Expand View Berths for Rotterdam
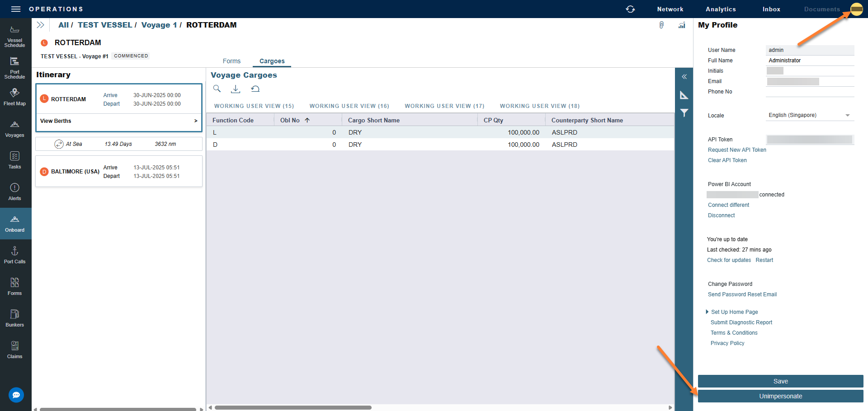Screen dimensions: 868x411 tap(119, 121)
